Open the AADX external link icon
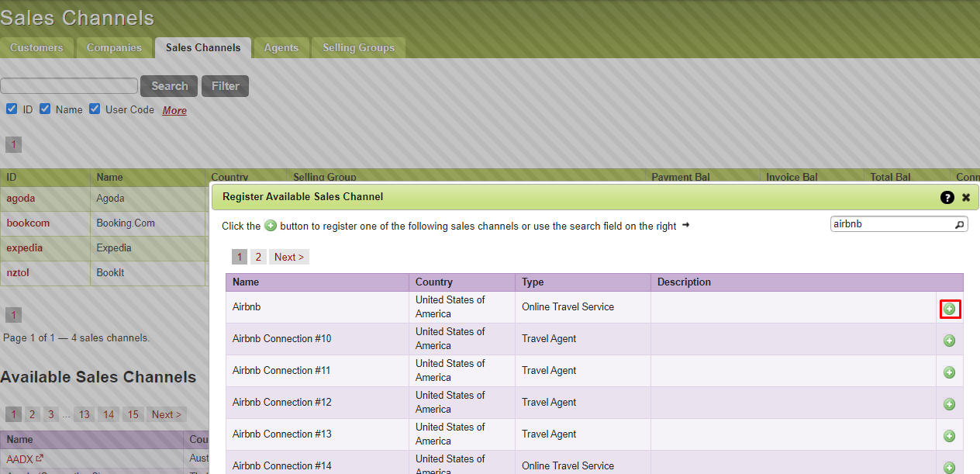The image size is (980, 474). [x=40, y=458]
